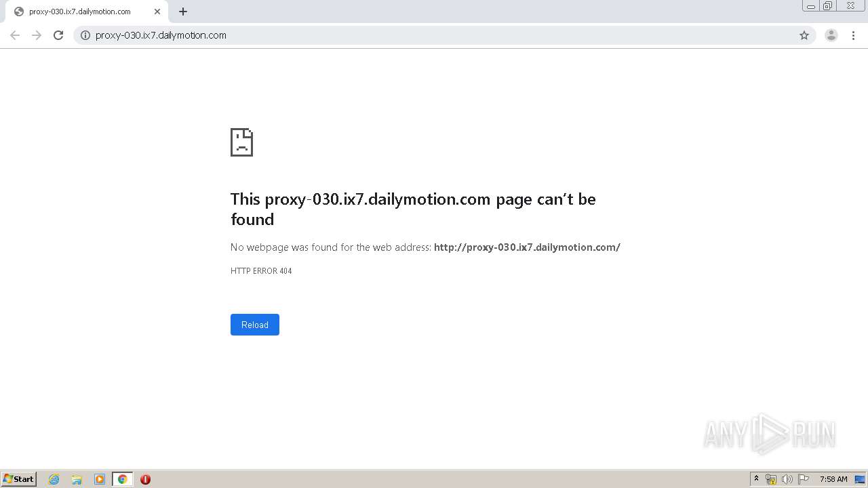The image size is (868, 488).
Task: Open Windows Media Player on taskbar
Action: pyautogui.click(x=100, y=479)
